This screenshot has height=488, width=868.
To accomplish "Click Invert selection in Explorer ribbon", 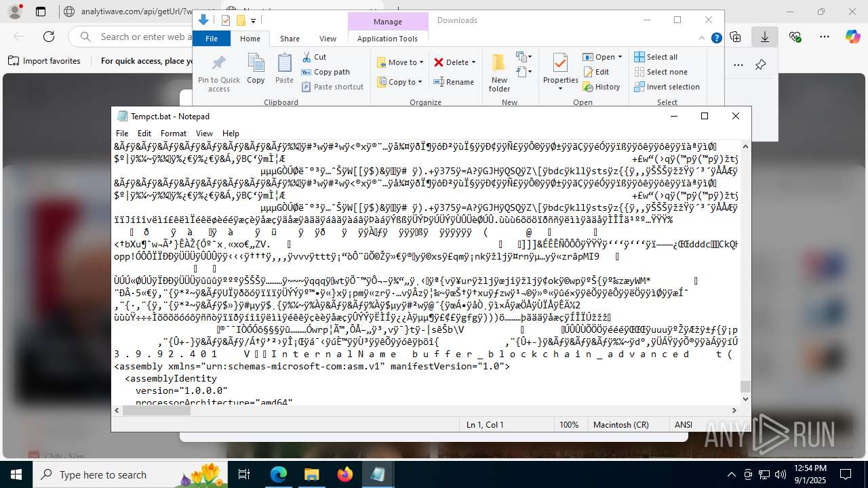I will pos(667,87).
